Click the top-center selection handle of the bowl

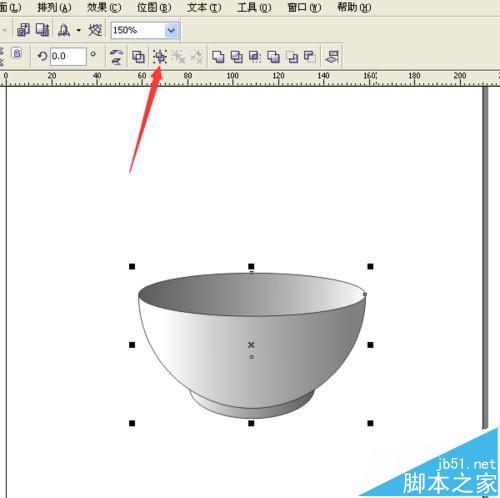click(251, 266)
